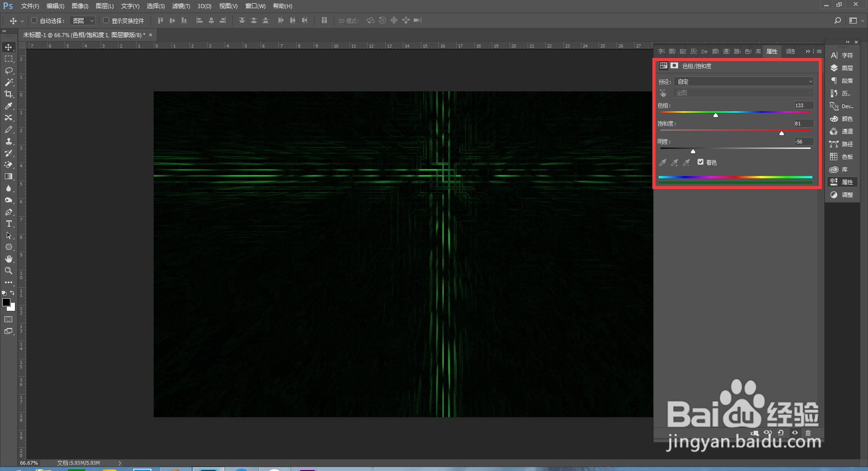Select the Lasso tool
Screen dimensions: 868x471
(x=9, y=71)
